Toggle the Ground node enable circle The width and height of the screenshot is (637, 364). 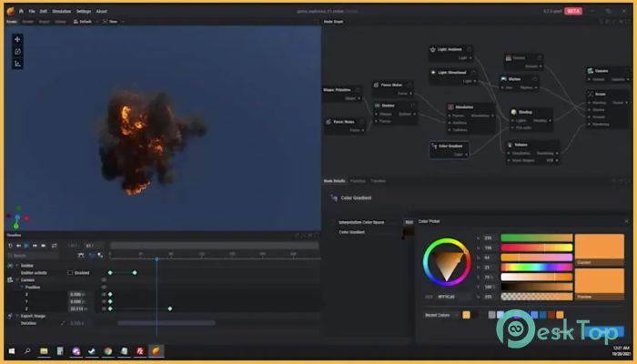point(539,58)
